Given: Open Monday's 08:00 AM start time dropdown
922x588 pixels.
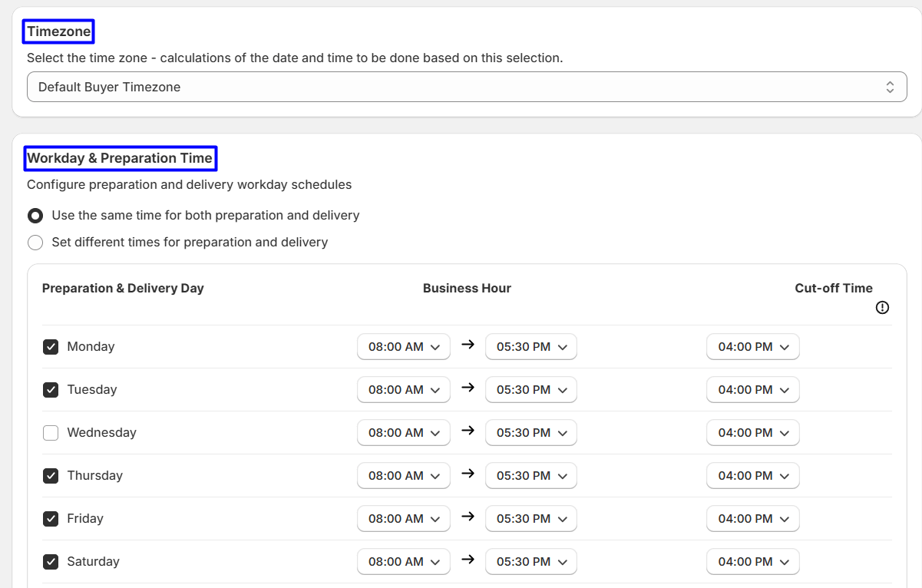Looking at the screenshot, I should pos(403,347).
